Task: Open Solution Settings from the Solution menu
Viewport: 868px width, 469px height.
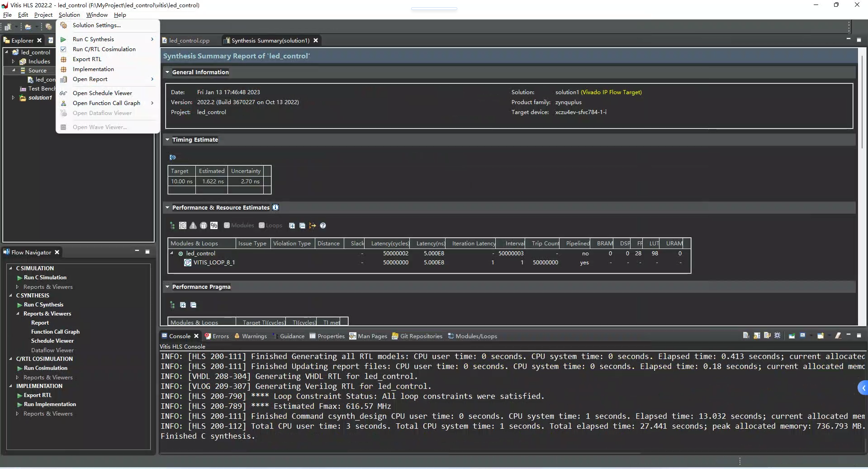Action: point(107,25)
